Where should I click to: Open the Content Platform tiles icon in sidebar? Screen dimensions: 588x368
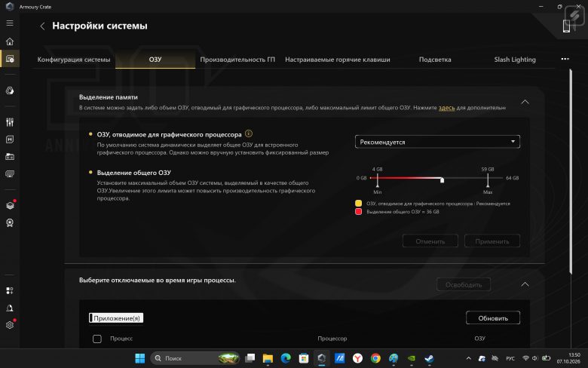(x=10, y=291)
